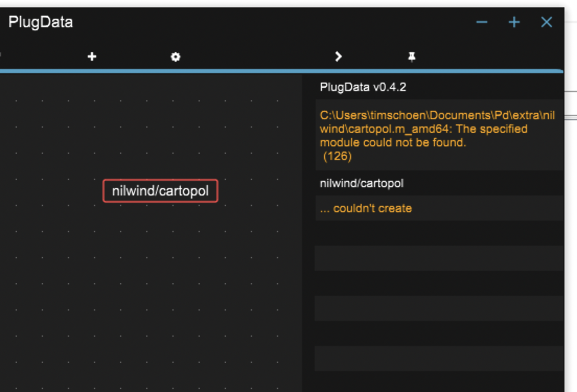The width and height of the screenshot is (577, 392).
Task: Minimize PlugData with the dash icon
Action: (x=481, y=22)
